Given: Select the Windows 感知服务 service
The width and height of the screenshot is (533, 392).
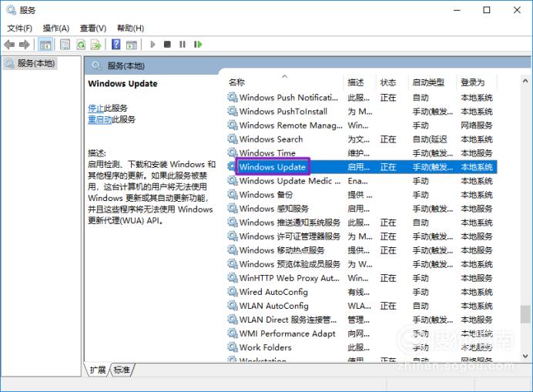Looking at the screenshot, I should (x=362, y=209).
